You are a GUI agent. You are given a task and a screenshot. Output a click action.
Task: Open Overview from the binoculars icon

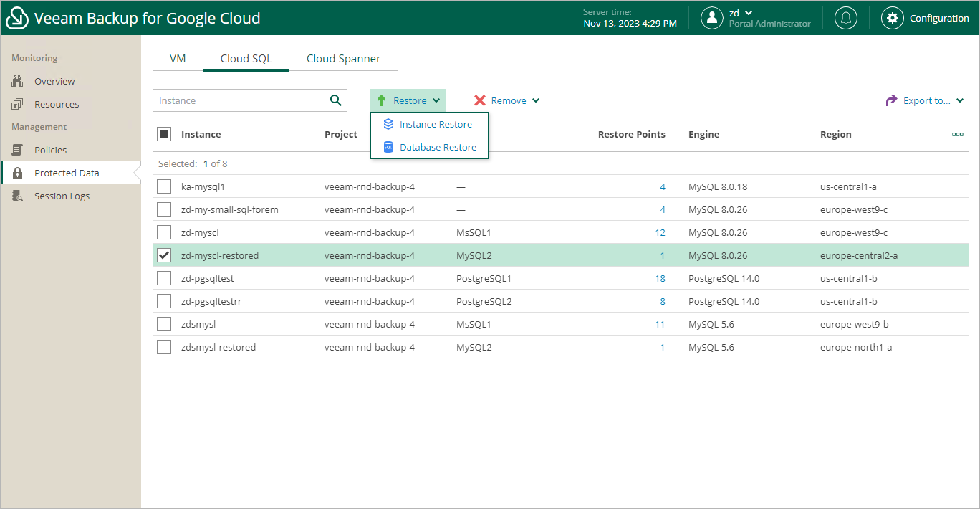[18, 81]
